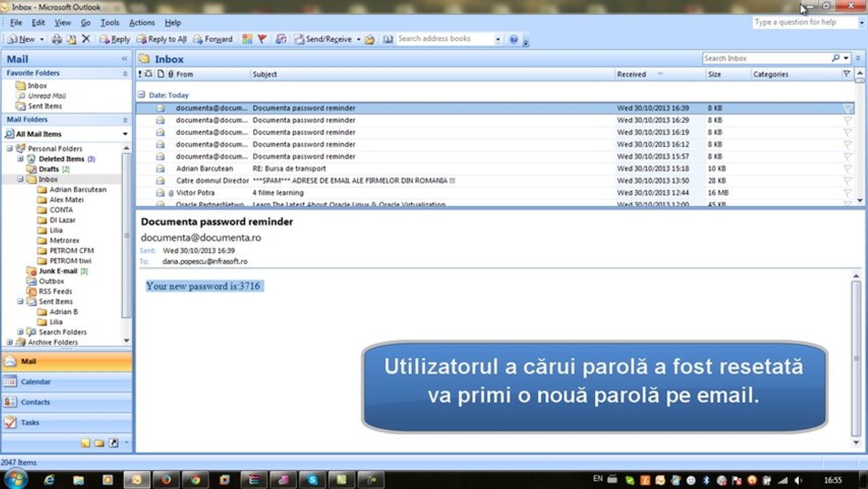Open Firefox from the taskbar
Image resolution: width=868 pixels, height=489 pixels.
[166, 479]
